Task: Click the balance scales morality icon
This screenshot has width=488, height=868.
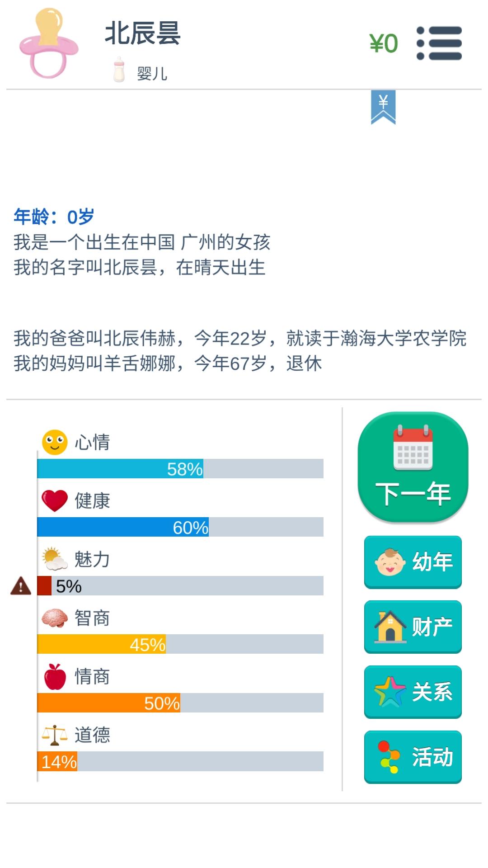Action: 54,735
